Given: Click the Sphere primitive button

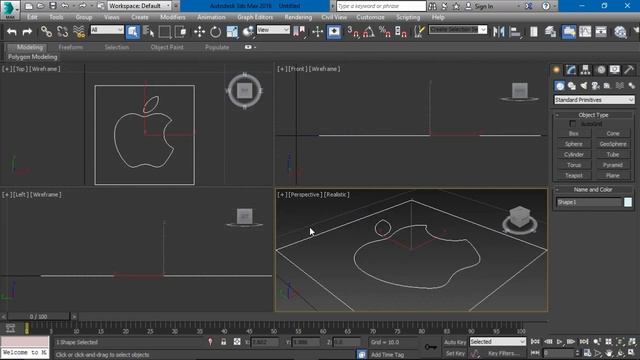Looking at the screenshot, I should pyautogui.click(x=573, y=144).
